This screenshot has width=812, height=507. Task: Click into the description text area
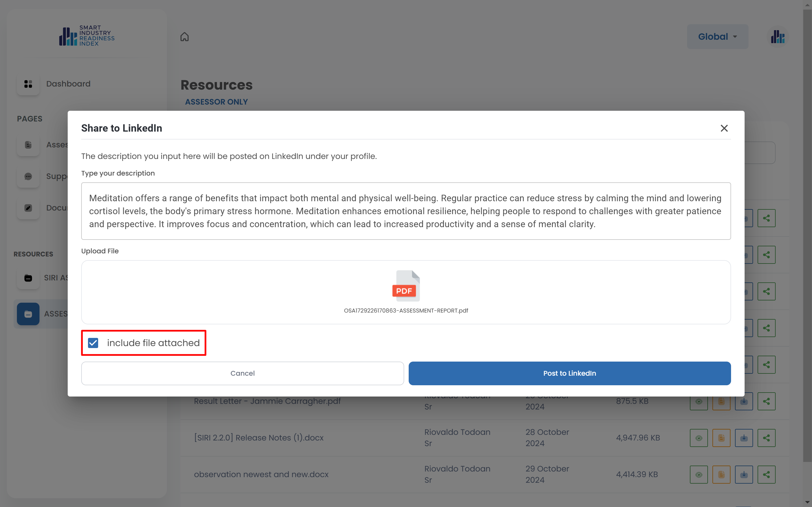(x=406, y=211)
